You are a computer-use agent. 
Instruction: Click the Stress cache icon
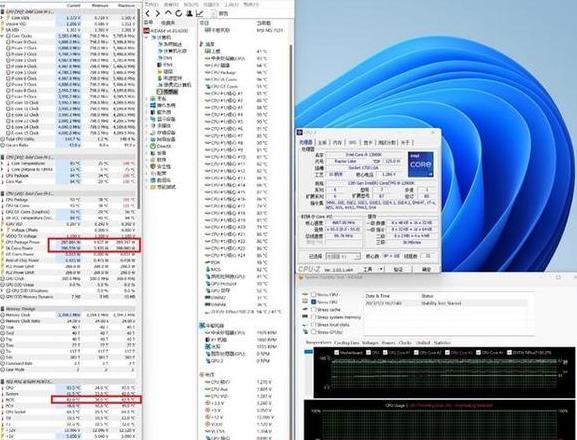(305, 309)
